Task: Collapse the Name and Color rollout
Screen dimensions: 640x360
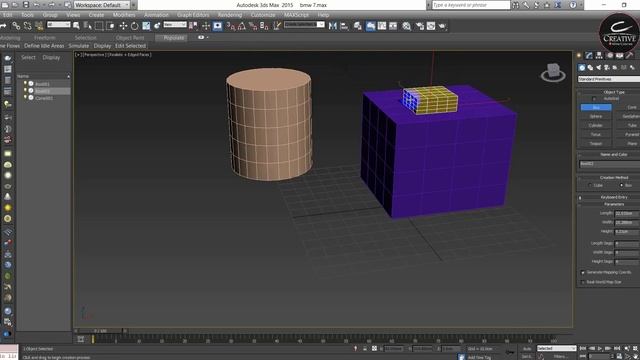Action: click(609, 155)
